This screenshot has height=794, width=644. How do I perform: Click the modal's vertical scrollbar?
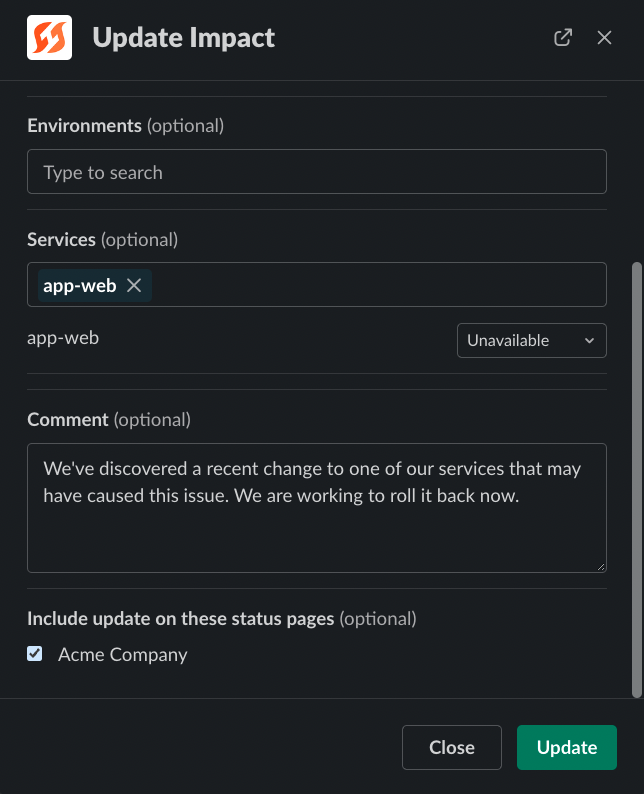(x=637, y=480)
